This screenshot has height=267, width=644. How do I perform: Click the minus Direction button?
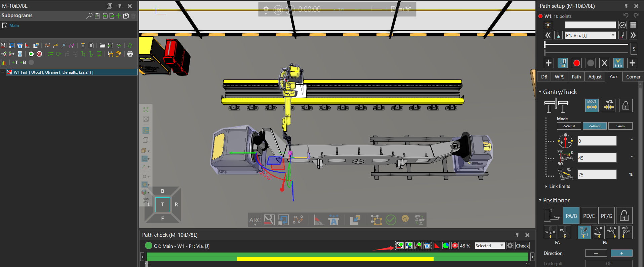(x=596, y=253)
